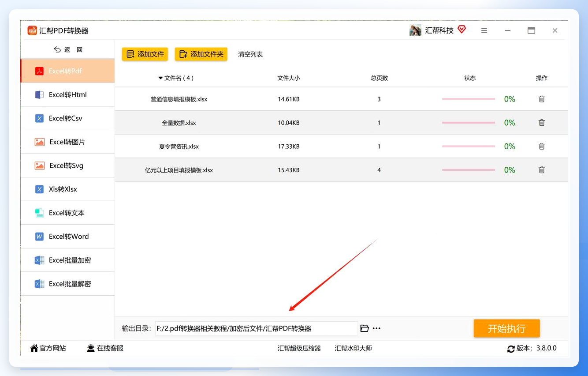Switch to Excel转Html conversion
The width and height of the screenshot is (588, 376).
tap(67, 94)
